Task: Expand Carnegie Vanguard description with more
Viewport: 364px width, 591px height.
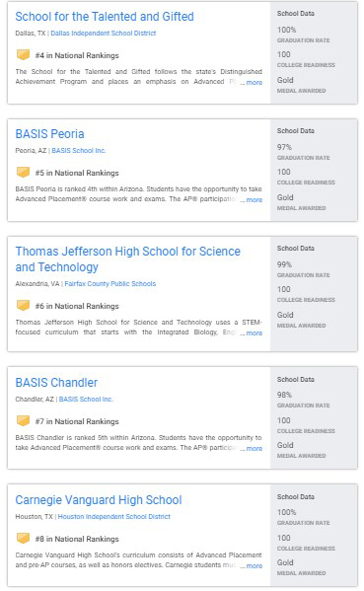Action: pyautogui.click(x=254, y=566)
